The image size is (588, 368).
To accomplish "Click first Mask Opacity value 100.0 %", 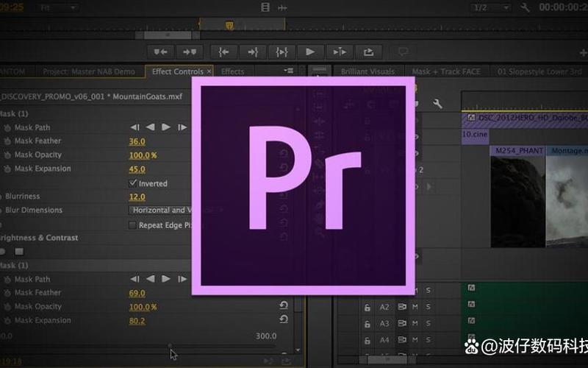I will pos(143,155).
